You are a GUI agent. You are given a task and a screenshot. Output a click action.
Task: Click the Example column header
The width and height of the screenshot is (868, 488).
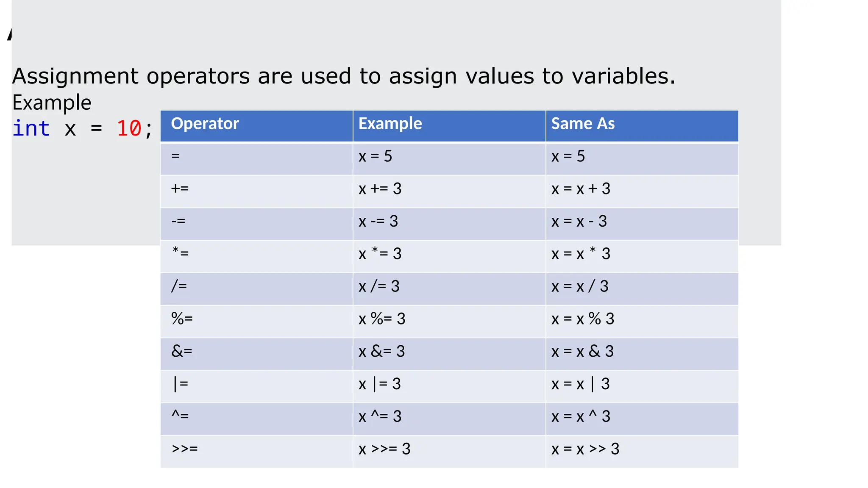click(x=390, y=124)
